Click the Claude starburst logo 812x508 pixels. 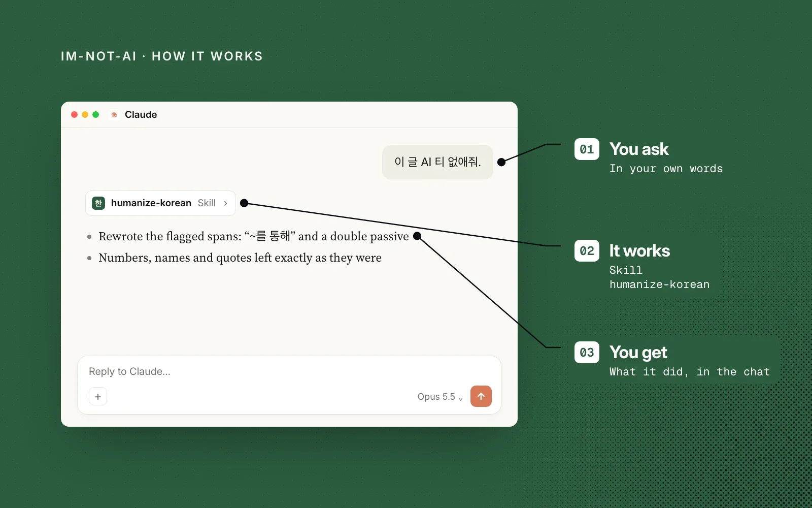(114, 115)
